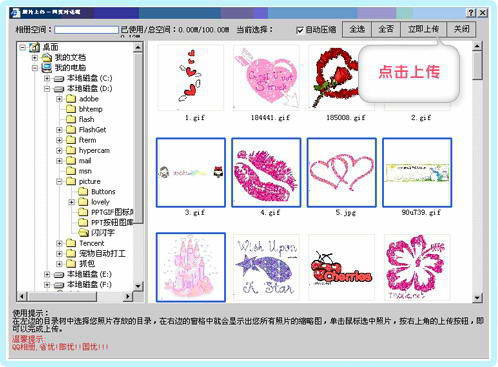498x367 pixels.
Task: Collapse the 桌面 tree node
Action: click(x=23, y=47)
